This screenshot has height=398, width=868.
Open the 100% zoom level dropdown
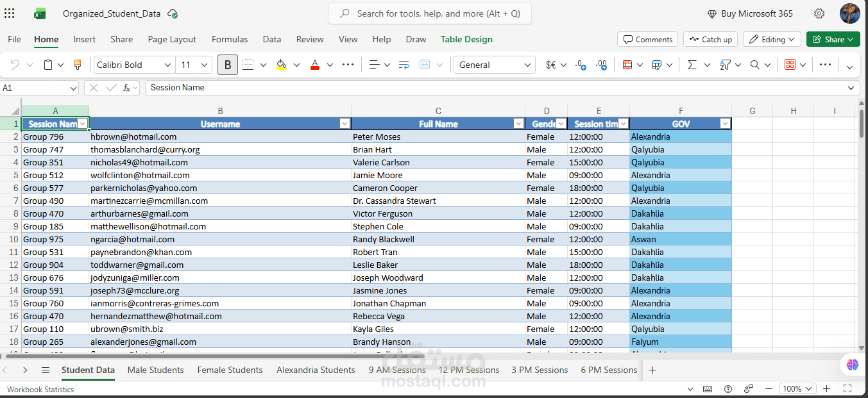(x=797, y=388)
